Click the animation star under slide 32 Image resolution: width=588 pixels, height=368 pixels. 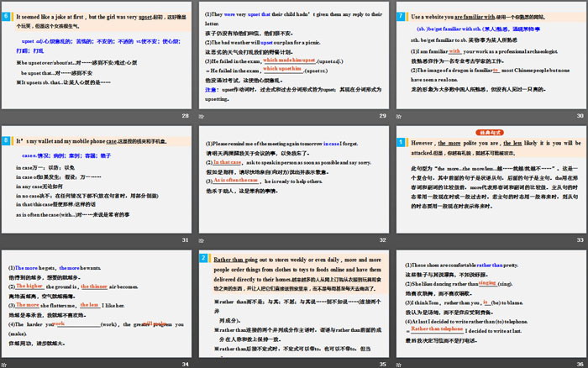[202, 240]
